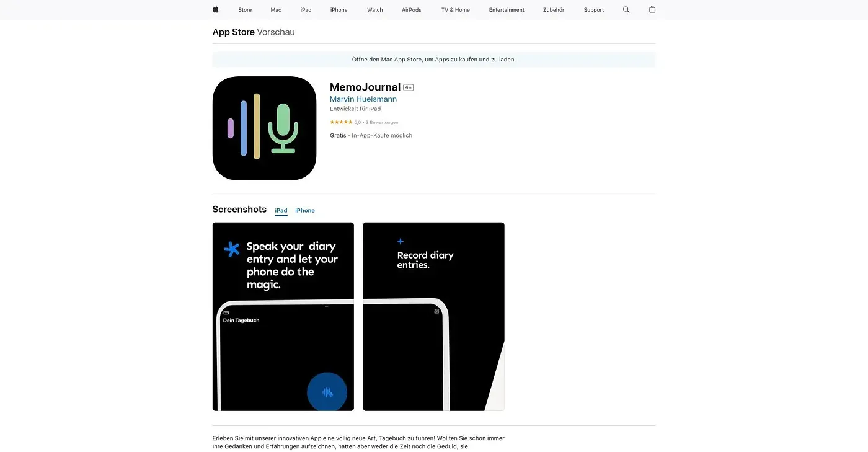Open the Zubehör menu item
The width and height of the screenshot is (868, 452).
(x=554, y=10)
